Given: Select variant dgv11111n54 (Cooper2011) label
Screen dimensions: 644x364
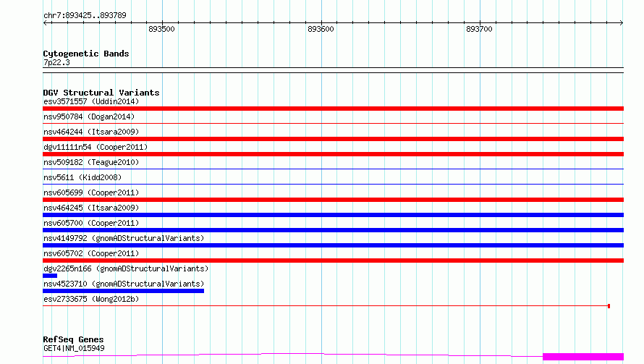Looking at the screenshot, I should 96,147.
